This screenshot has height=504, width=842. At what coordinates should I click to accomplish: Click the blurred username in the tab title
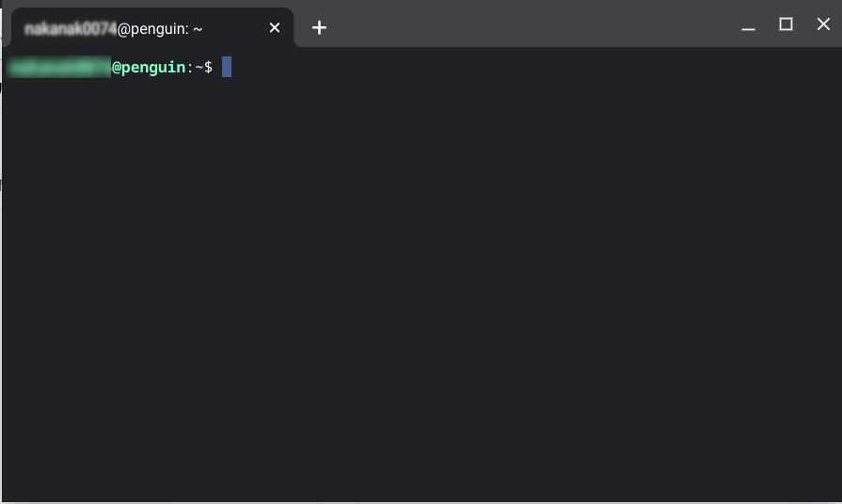tap(71, 28)
